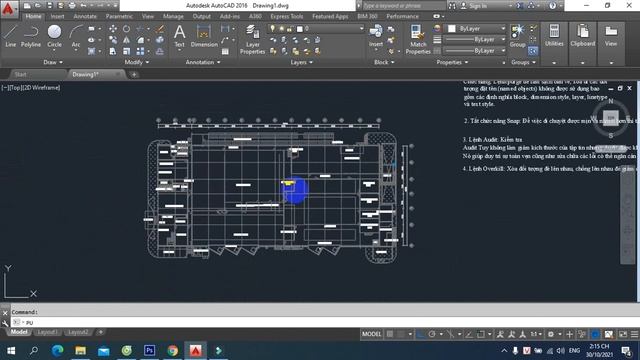
Task: Toggle ortho mode on status bar
Action: (420, 334)
